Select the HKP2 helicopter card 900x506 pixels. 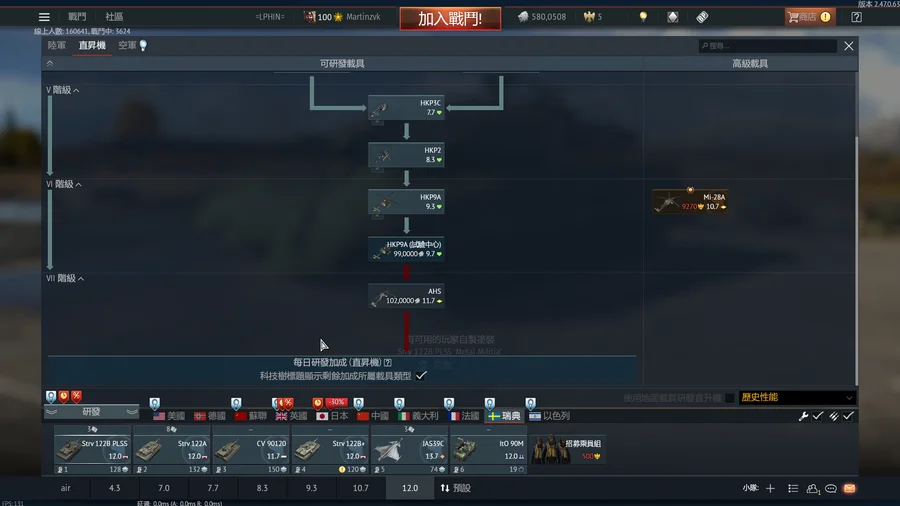point(406,155)
